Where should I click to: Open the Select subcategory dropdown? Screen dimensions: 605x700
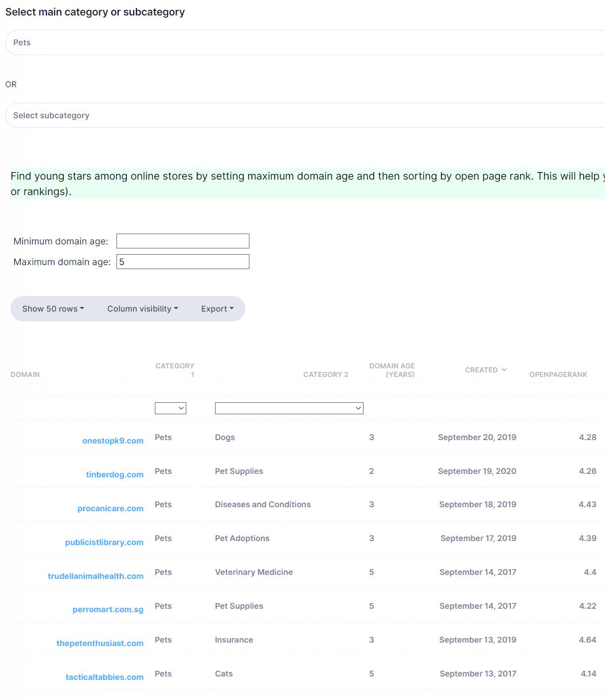point(304,115)
